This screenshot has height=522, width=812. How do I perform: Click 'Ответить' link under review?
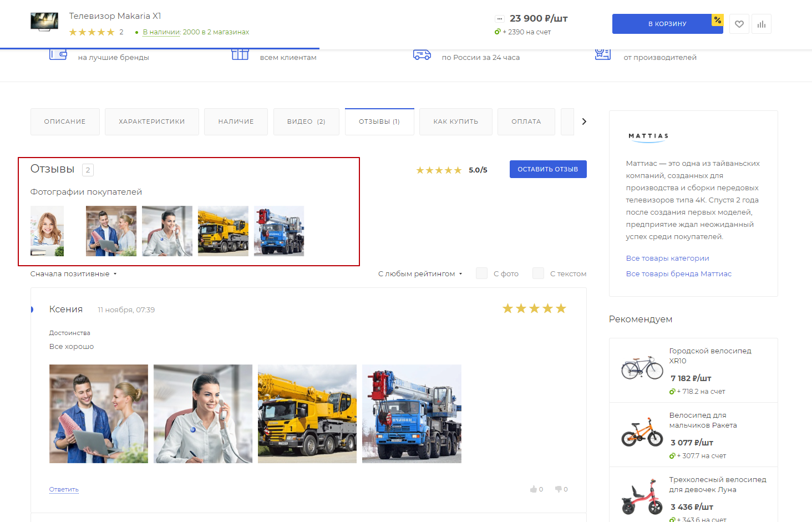(64, 489)
